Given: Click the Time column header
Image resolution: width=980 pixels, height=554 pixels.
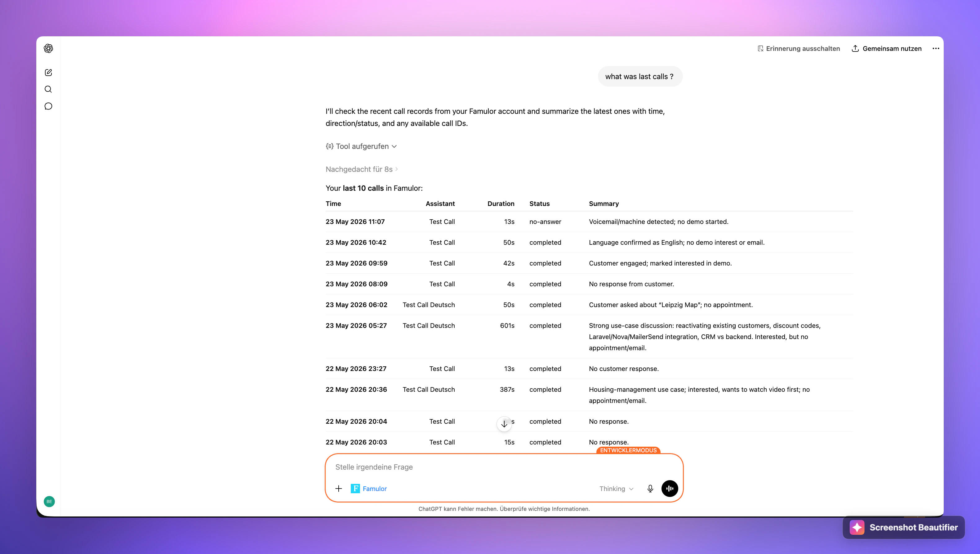Looking at the screenshot, I should tap(333, 203).
